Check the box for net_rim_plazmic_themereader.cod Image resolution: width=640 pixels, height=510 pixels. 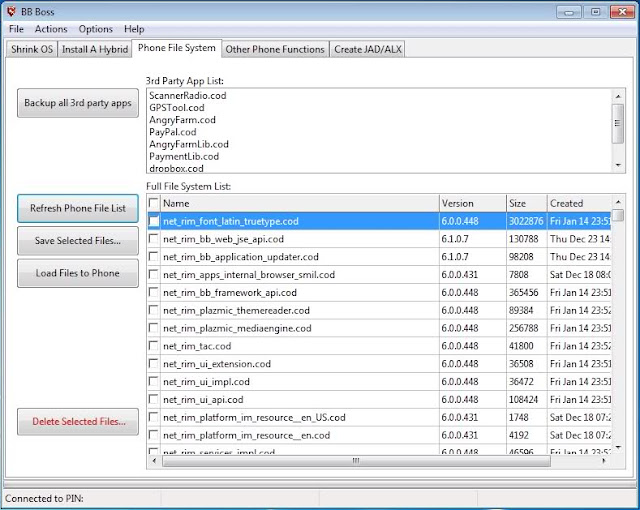[153, 310]
